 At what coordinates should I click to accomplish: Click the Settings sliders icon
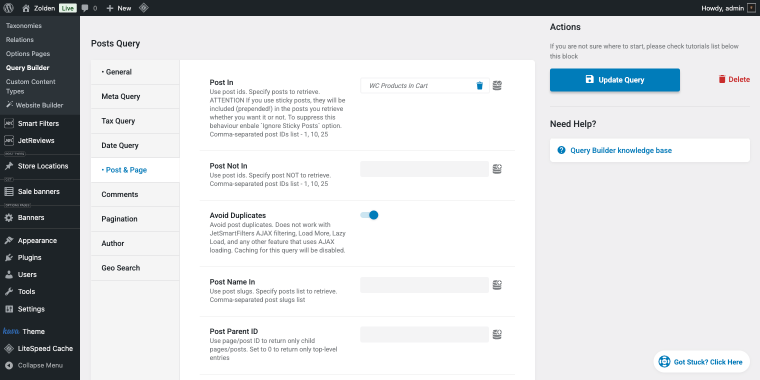9,309
